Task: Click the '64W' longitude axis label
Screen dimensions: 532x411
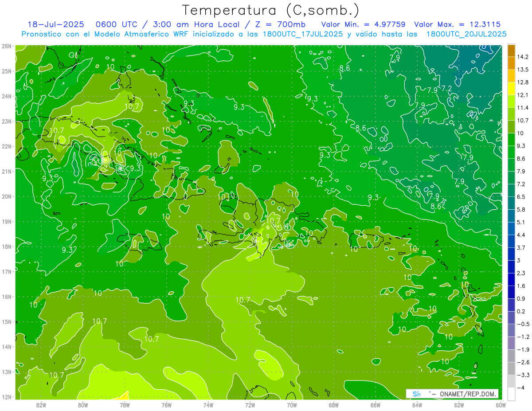Action: (x=417, y=405)
